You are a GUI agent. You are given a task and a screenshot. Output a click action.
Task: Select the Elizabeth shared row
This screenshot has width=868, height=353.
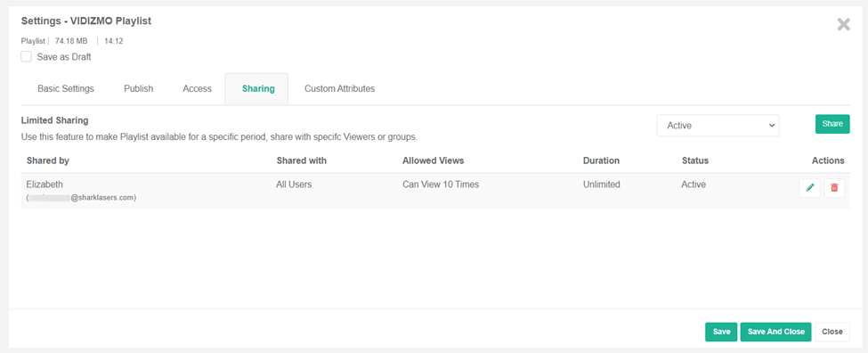pyautogui.click(x=435, y=191)
